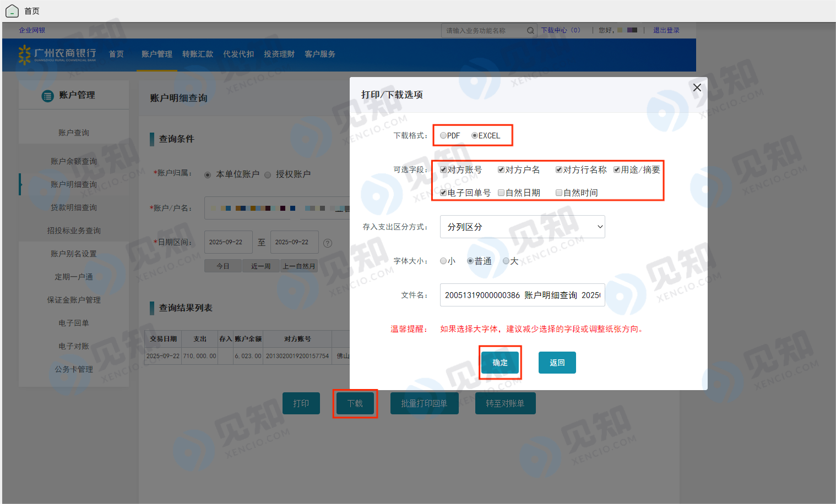Open the 转账汇款 menu
The width and height of the screenshot is (836, 504).
pos(198,54)
